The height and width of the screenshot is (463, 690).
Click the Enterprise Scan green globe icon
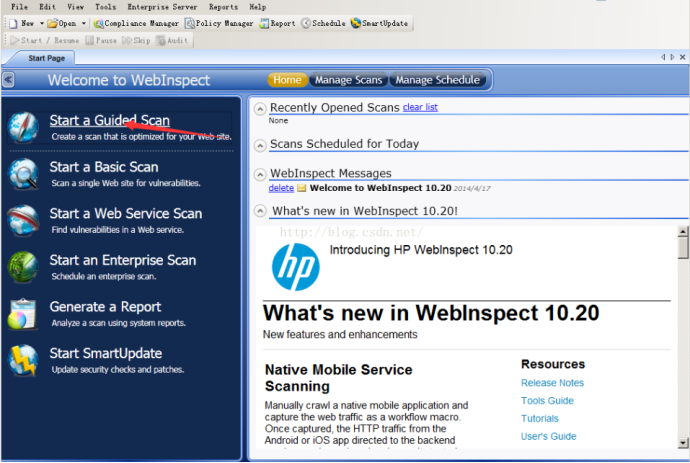pos(23,267)
